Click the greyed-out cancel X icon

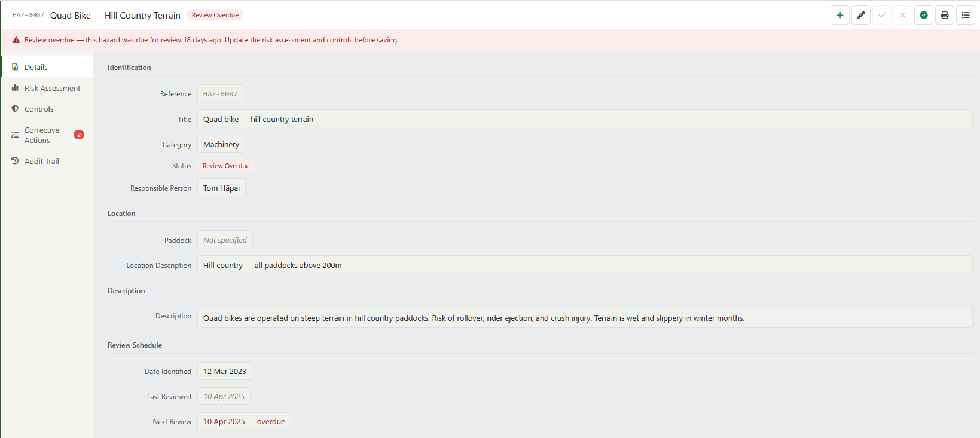(x=903, y=15)
